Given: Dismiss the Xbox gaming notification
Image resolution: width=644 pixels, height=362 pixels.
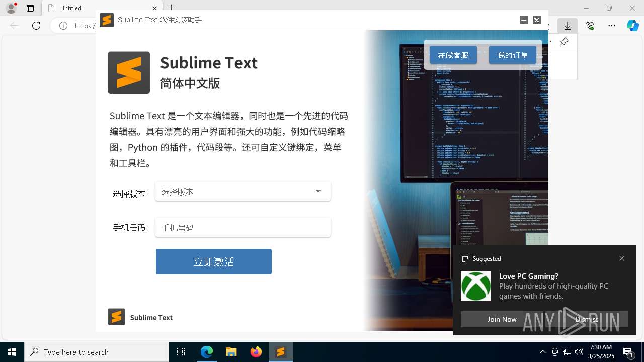Looking at the screenshot, I should pyautogui.click(x=587, y=319).
